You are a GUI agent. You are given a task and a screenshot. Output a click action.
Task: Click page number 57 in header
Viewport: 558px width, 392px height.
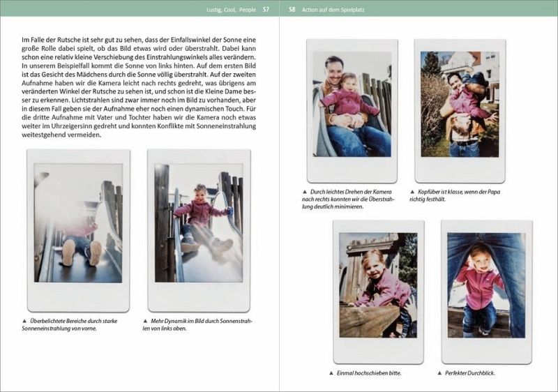[x=266, y=10]
